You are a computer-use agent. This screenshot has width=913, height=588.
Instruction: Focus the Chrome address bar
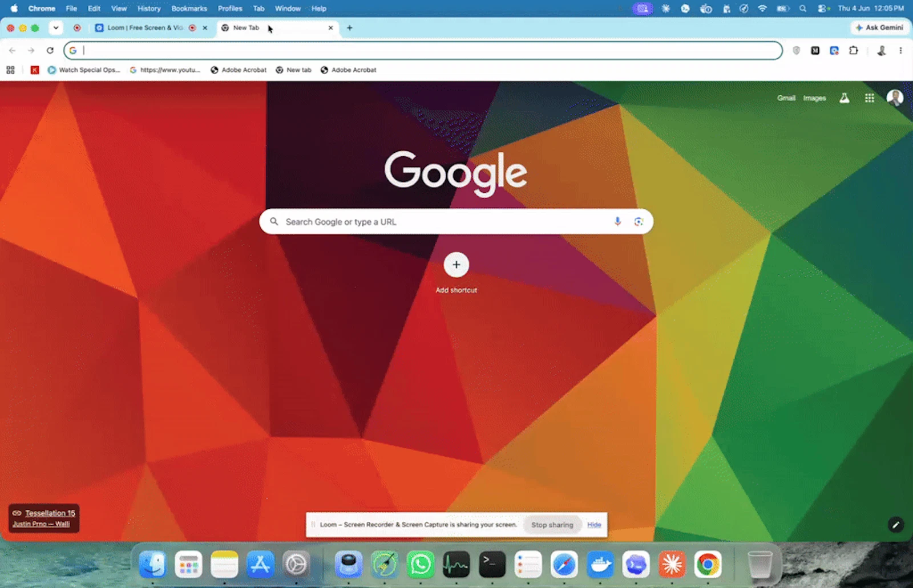click(x=423, y=50)
